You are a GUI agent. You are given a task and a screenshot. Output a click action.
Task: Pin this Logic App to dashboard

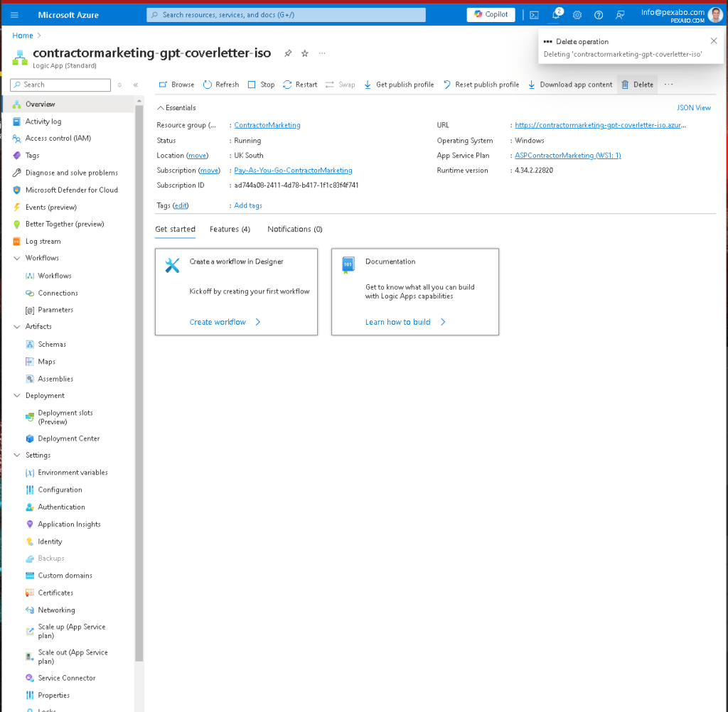tap(288, 53)
